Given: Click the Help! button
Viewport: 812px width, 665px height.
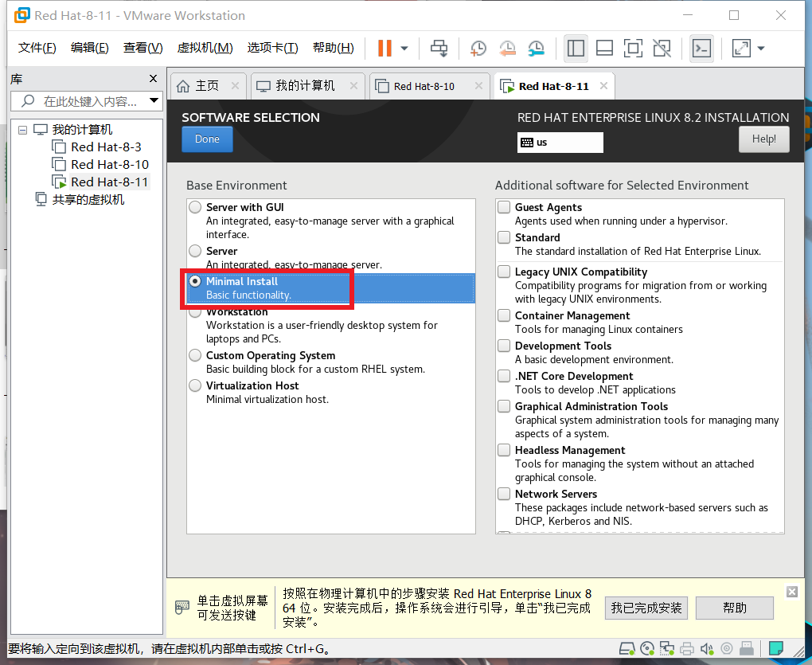Looking at the screenshot, I should [x=764, y=139].
